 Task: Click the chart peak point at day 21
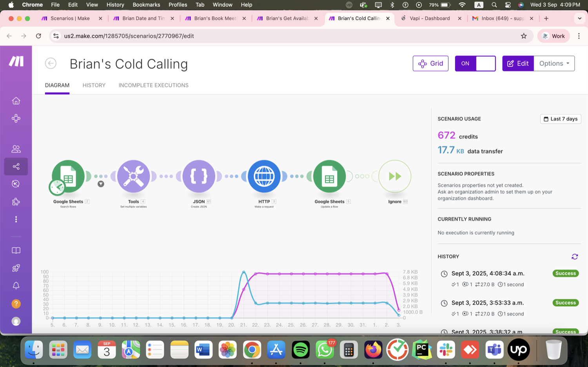coord(243,272)
